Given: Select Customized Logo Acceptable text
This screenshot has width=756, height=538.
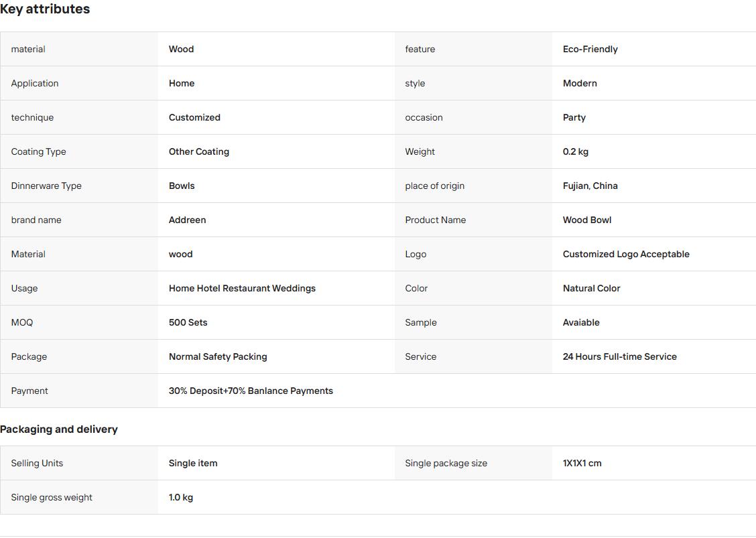Looking at the screenshot, I should [626, 255].
